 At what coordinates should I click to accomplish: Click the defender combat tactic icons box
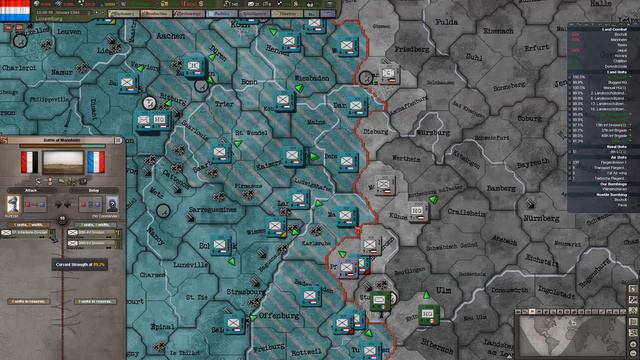tap(91, 204)
